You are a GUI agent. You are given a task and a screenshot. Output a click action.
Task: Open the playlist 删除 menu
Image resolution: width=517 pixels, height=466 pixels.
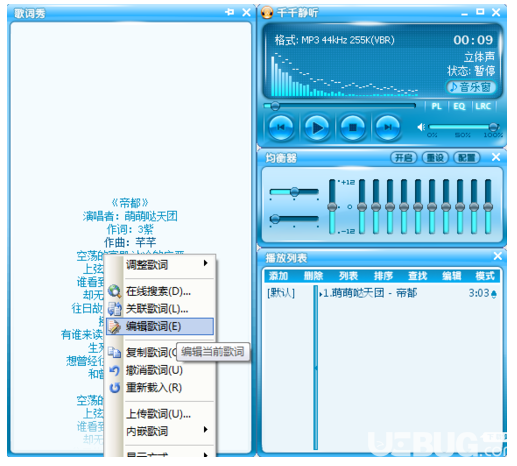[x=313, y=276]
